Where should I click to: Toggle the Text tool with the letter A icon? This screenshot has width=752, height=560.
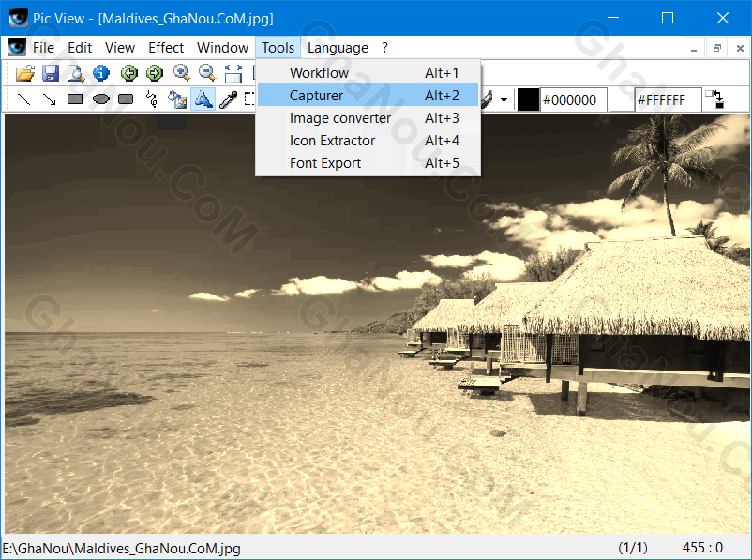click(203, 99)
